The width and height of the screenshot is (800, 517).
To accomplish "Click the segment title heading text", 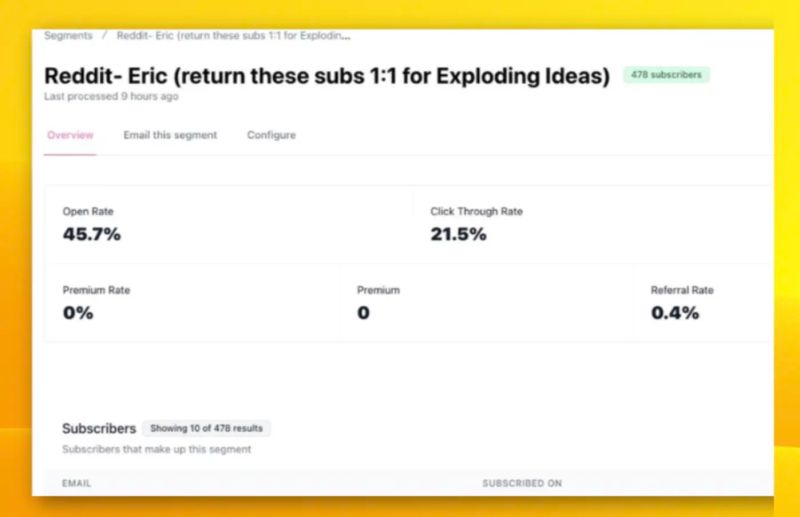I will tap(326, 76).
